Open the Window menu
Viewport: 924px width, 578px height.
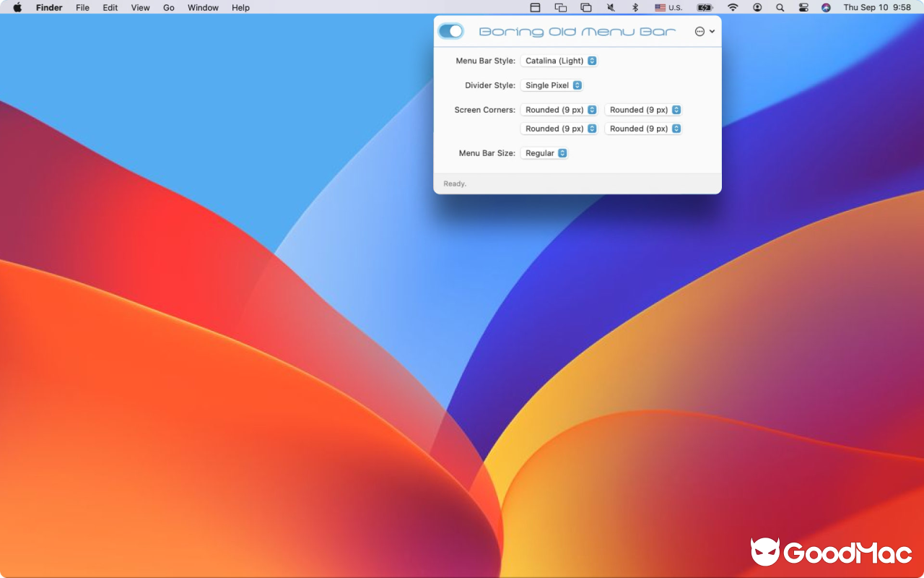(x=203, y=7)
